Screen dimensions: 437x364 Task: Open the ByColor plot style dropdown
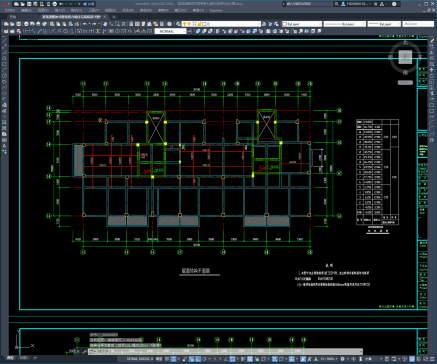click(x=418, y=24)
